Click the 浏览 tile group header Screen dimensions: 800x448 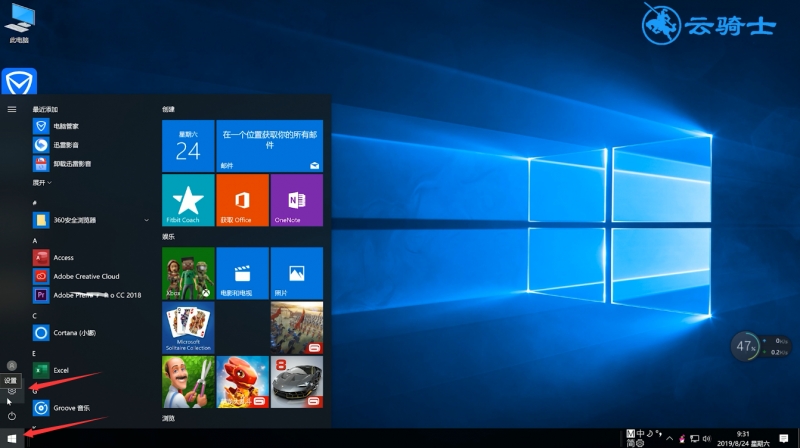click(168, 418)
